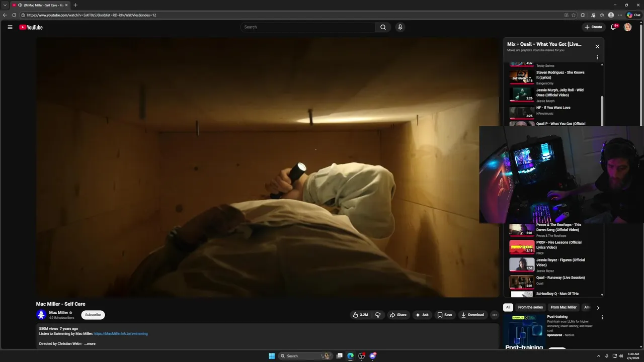Play PROF - Fire Lessons lyrics video

click(547, 247)
